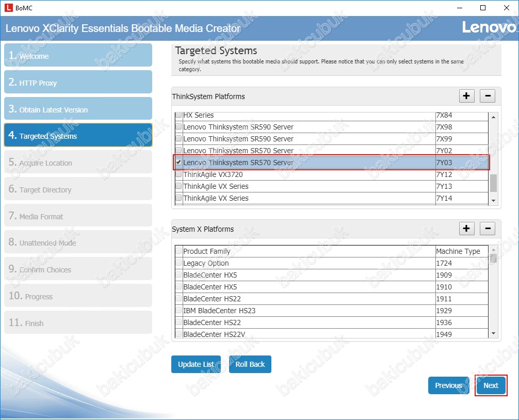Open the 2. HTTP Proxy step

tap(78, 82)
